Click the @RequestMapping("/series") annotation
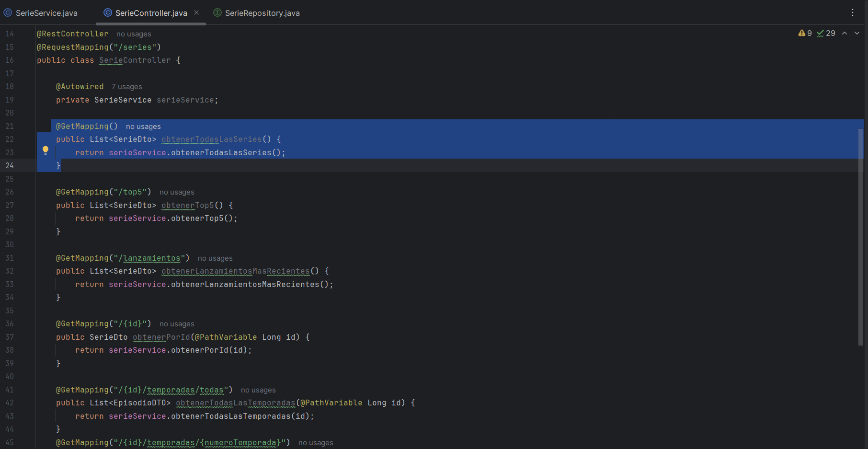Screen dimensions: 868x449 coord(99,47)
